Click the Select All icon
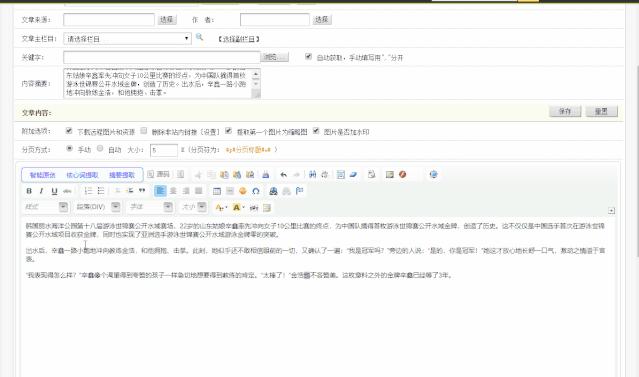Screen dimensions: 639x377 (x=341, y=174)
